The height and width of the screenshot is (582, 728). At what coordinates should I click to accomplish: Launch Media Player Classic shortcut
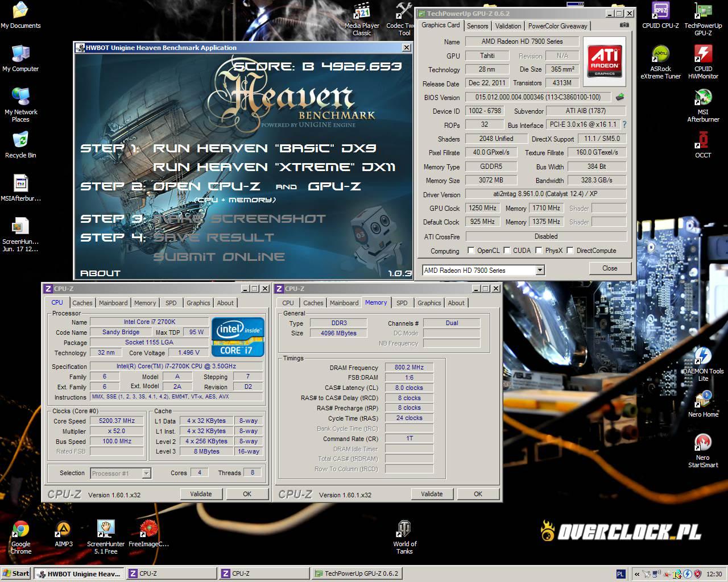click(362, 19)
